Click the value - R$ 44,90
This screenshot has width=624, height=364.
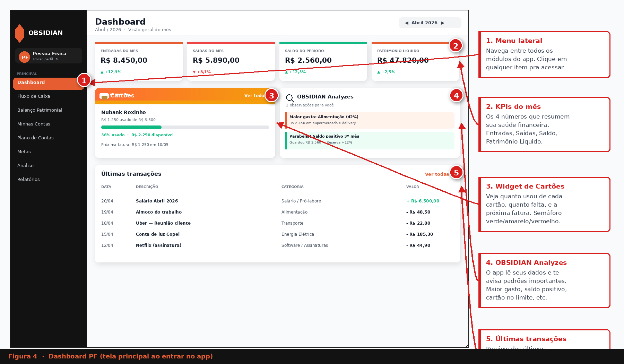[418, 245]
